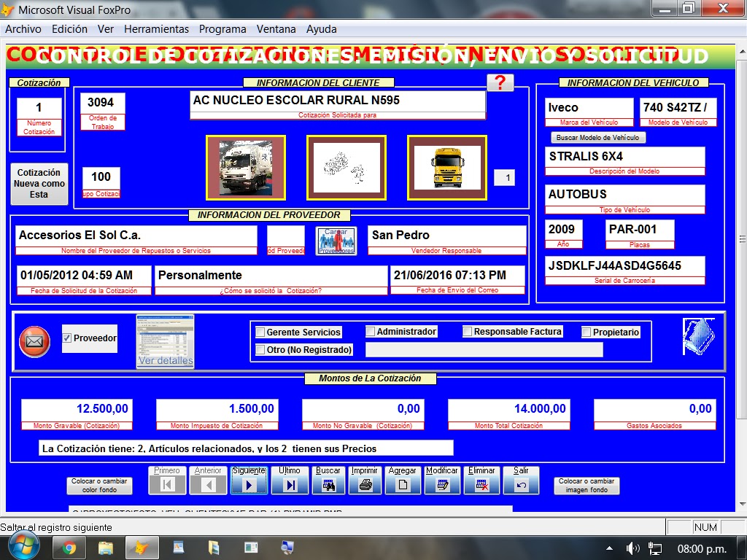Image resolution: width=747 pixels, height=560 pixels.
Task: Click the red envelope send-mail icon
Action: point(34,341)
